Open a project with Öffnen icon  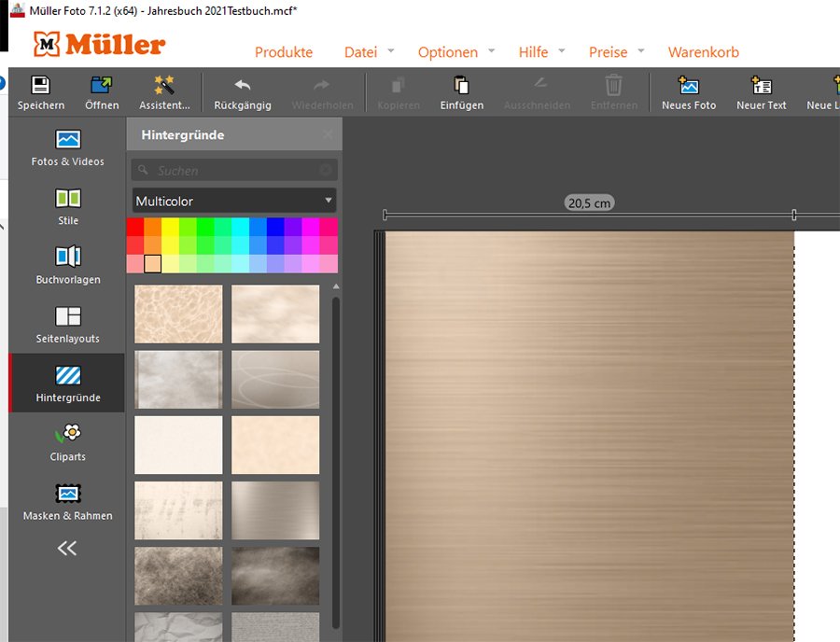(x=102, y=85)
